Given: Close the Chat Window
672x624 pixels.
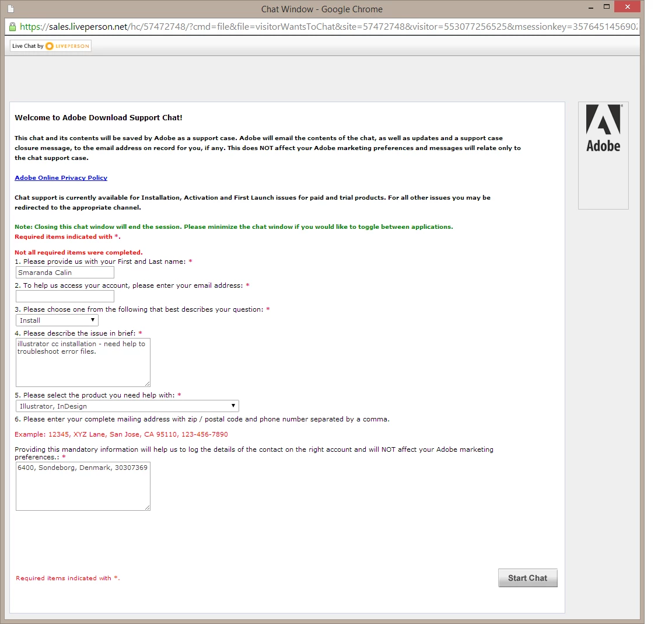Looking at the screenshot, I should [x=628, y=7].
